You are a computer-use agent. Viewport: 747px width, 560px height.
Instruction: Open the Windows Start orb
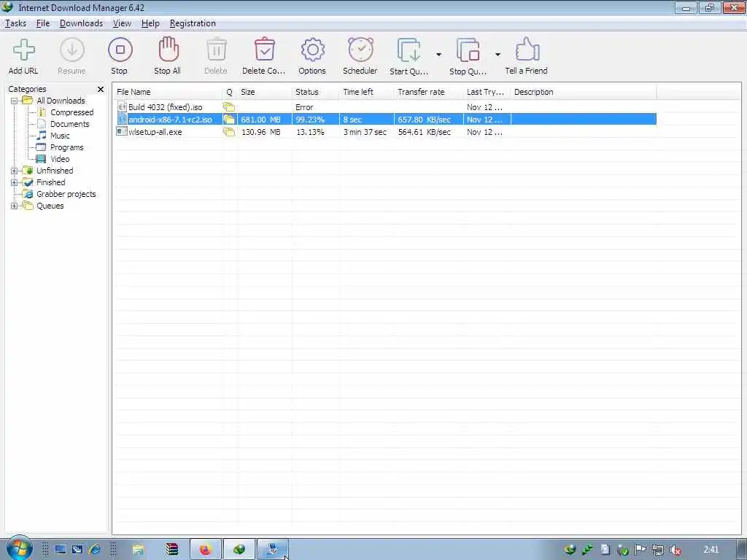(19, 548)
